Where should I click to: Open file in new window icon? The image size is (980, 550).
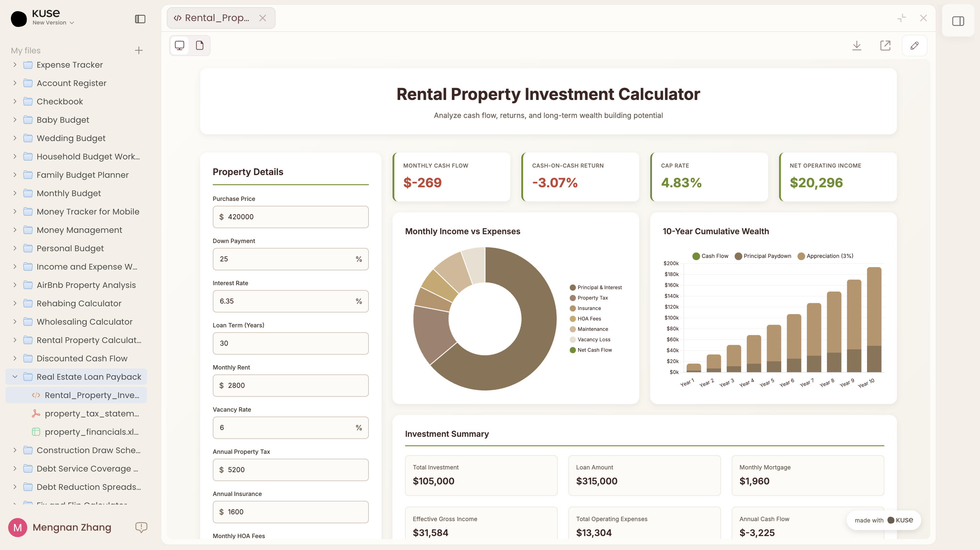point(885,46)
